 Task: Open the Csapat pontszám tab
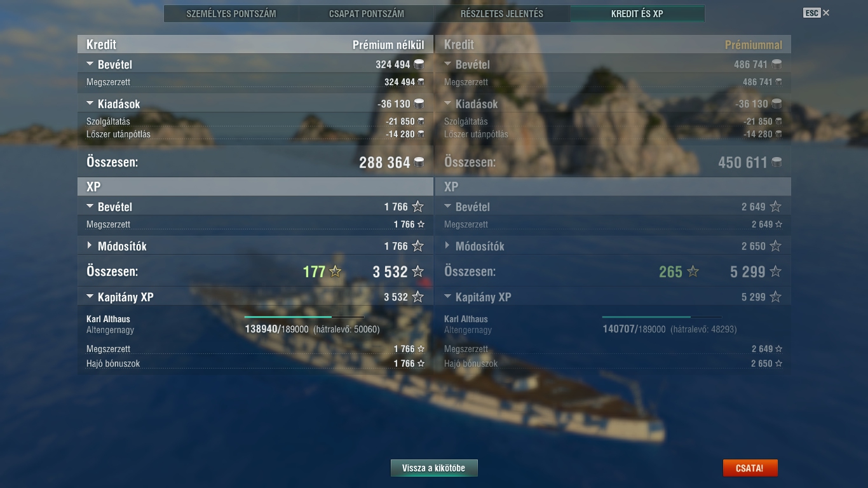(x=367, y=13)
